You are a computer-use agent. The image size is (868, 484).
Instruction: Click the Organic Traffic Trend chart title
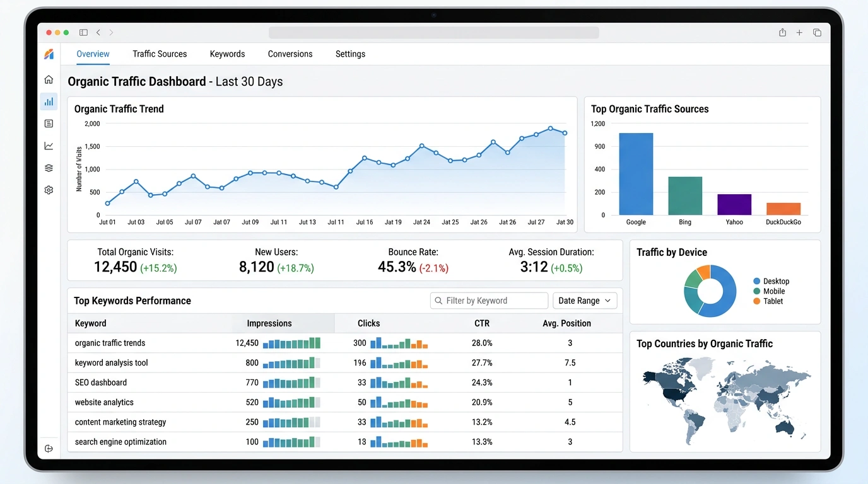(x=119, y=109)
